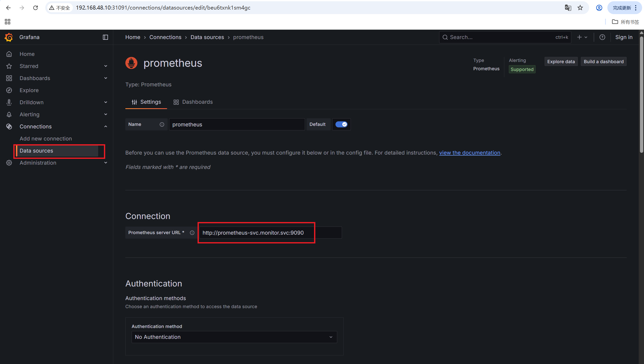Image resolution: width=644 pixels, height=364 pixels.
Task: Switch to the Dashboards tab
Action: [193, 102]
